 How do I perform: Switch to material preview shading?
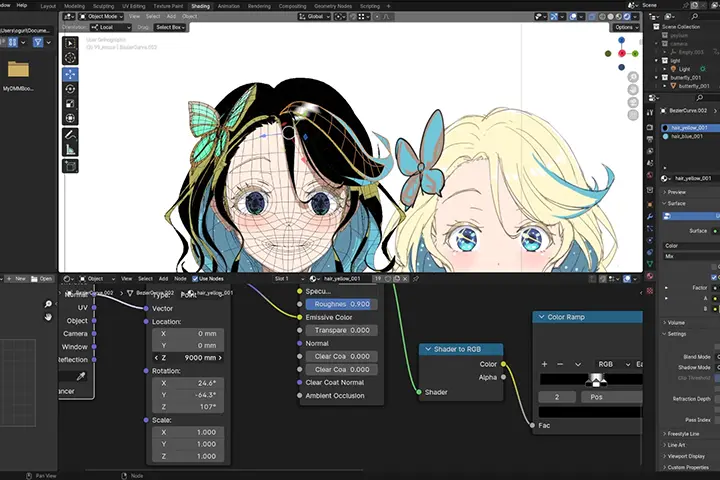(619, 17)
